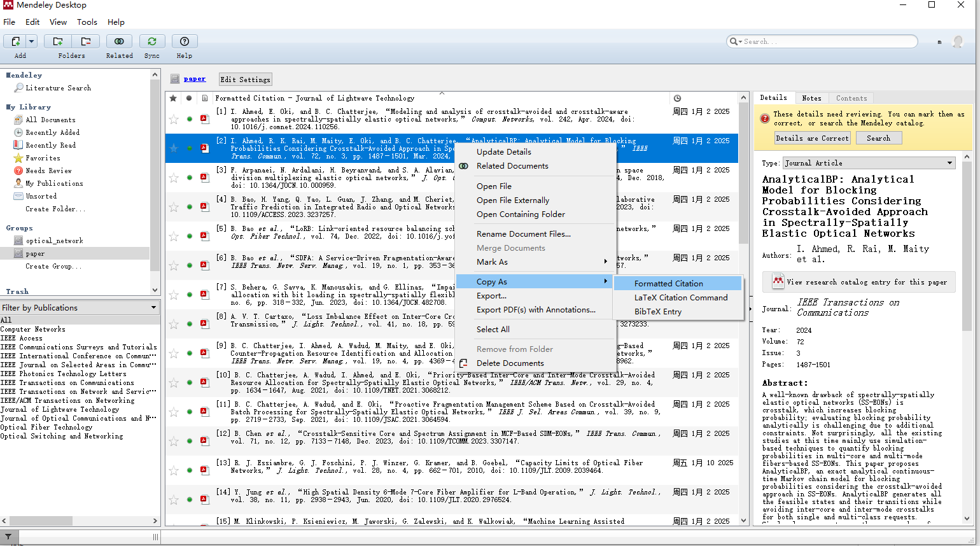Screen dimensions: 980x546
Task: Click the Sync toolbar icon
Action: pos(152,41)
